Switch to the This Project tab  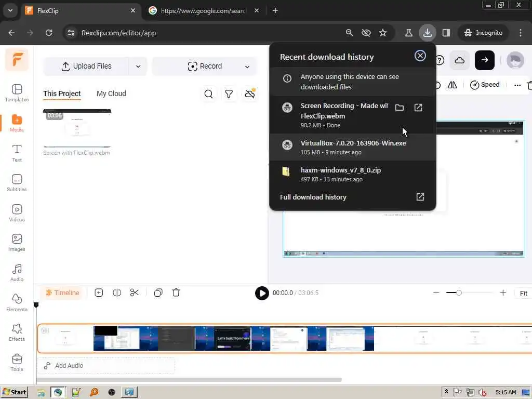pyautogui.click(x=62, y=94)
